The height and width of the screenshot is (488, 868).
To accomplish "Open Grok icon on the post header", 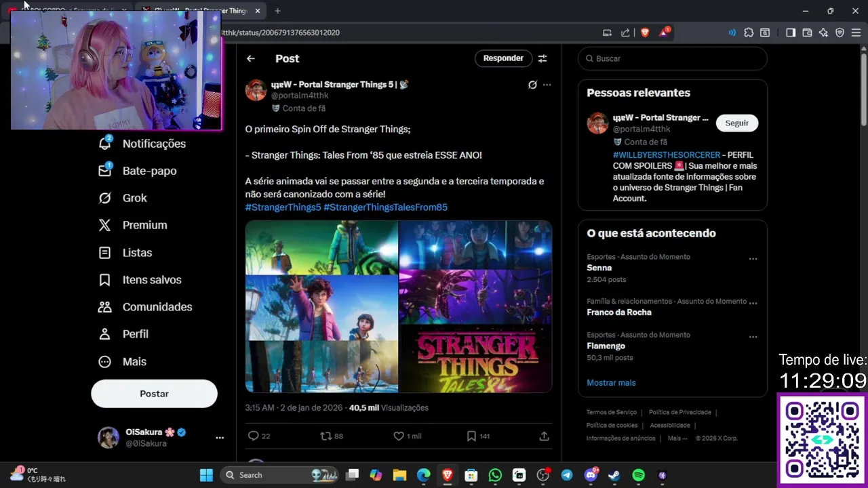I will [x=532, y=85].
